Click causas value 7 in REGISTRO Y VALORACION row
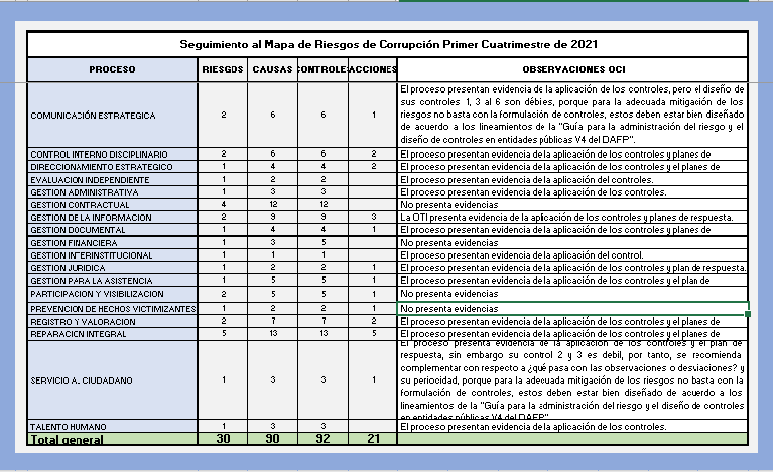The image size is (773, 472). [x=273, y=321]
